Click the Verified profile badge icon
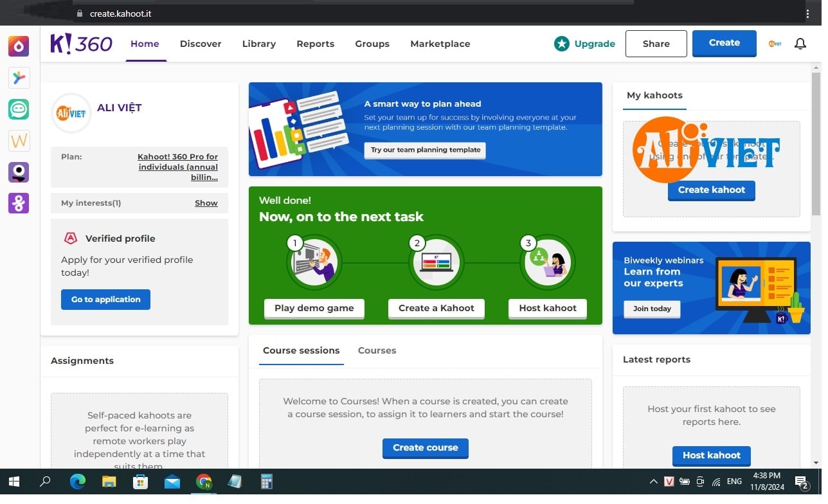 pos(71,239)
